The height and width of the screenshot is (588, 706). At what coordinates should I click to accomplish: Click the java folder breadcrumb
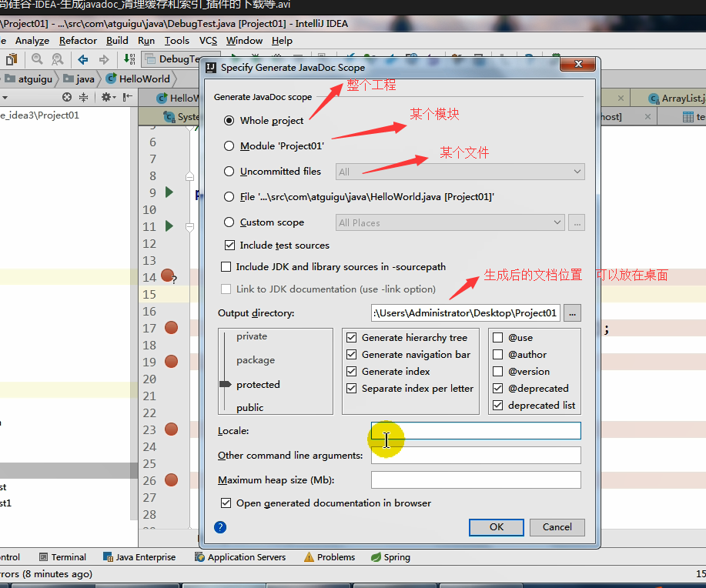point(79,79)
